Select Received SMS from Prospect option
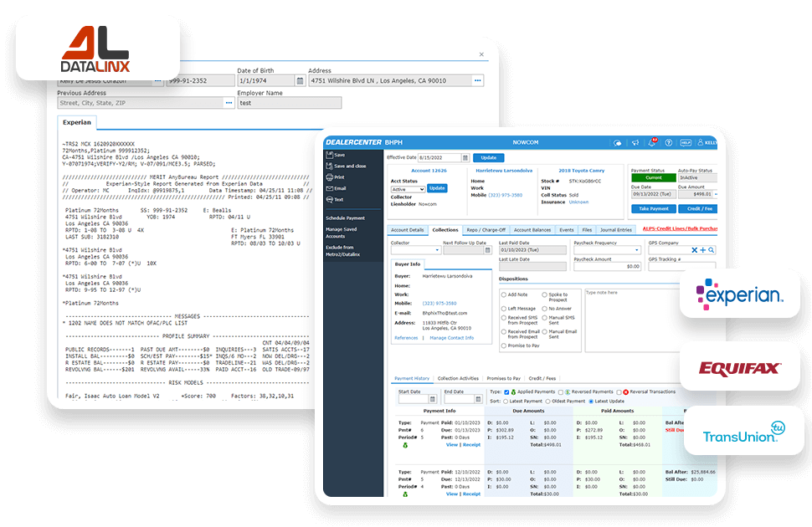The width and height of the screenshot is (812, 527). pos(503,318)
